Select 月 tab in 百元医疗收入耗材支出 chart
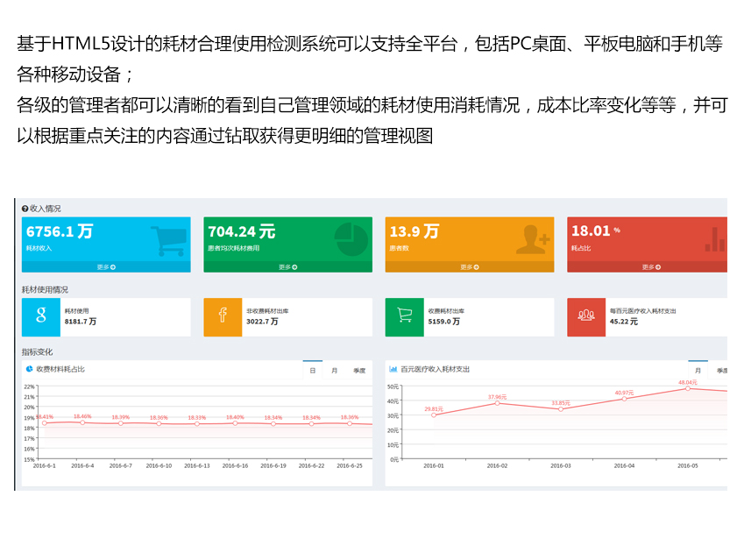The width and height of the screenshot is (744, 560). pyautogui.click(x=698, y=371)
